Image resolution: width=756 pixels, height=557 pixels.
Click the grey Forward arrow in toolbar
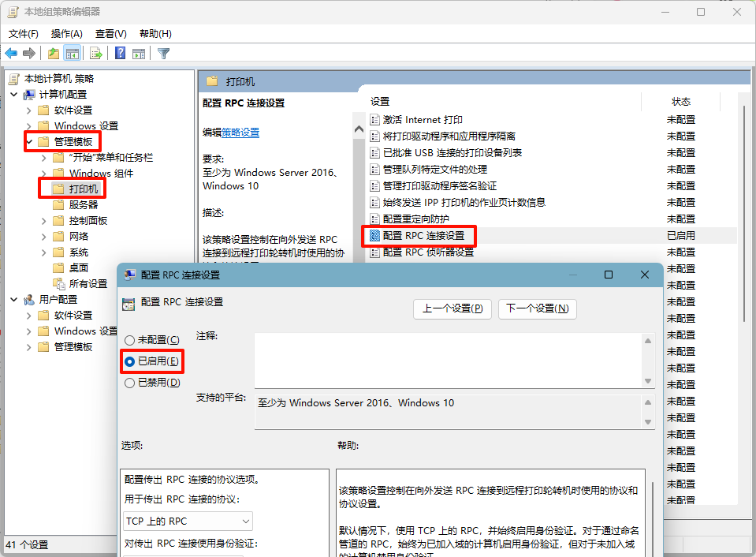(x=29, y=53)
